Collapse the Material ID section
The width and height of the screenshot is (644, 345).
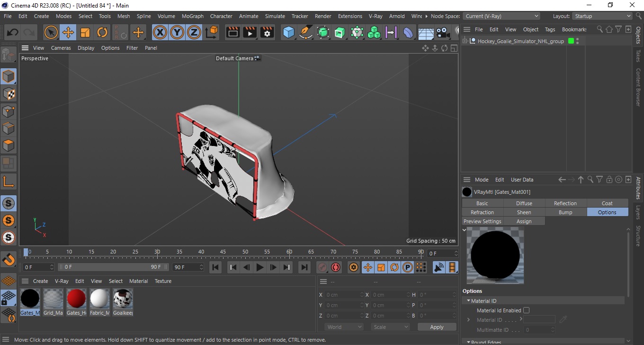pos(468,301)
